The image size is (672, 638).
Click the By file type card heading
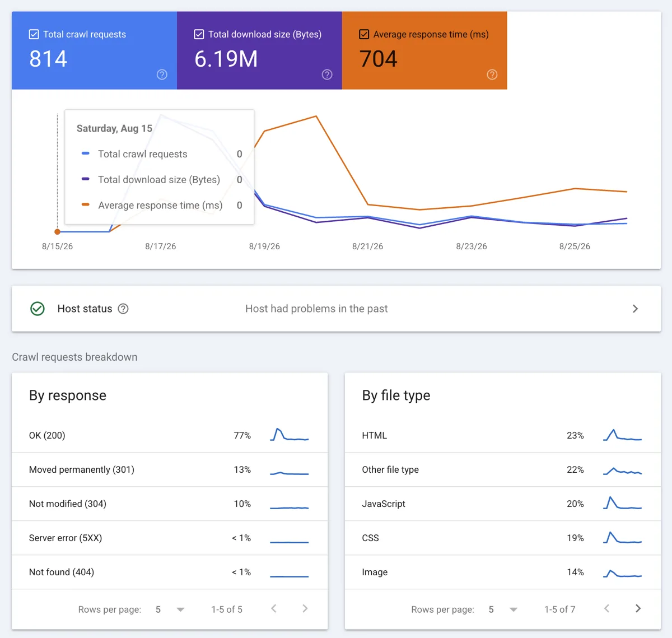(396, 395)
